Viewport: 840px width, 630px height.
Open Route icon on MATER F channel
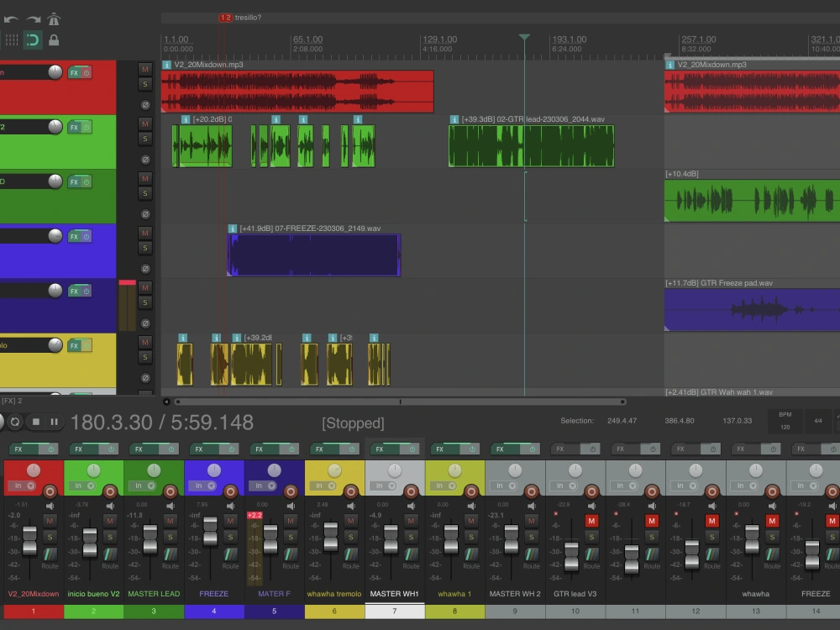[291, 554]
